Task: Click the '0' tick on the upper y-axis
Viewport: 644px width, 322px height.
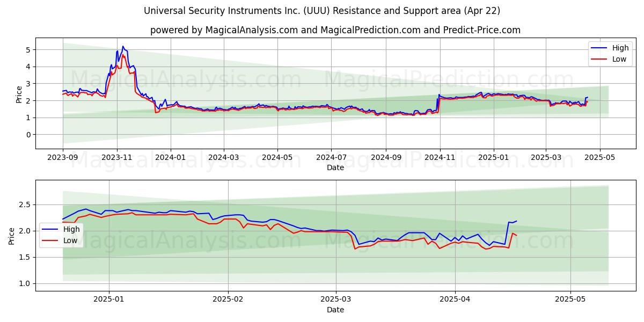Action: (29, 135)
